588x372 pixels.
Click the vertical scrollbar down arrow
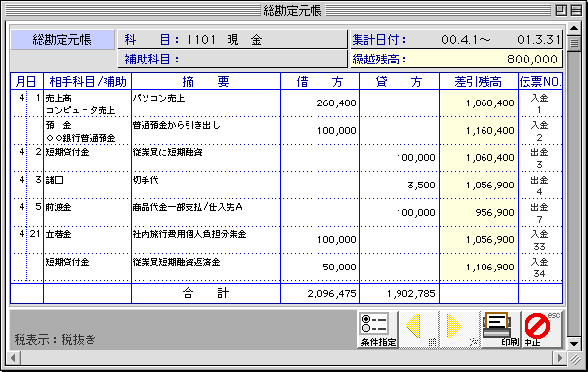pos(574,343)
